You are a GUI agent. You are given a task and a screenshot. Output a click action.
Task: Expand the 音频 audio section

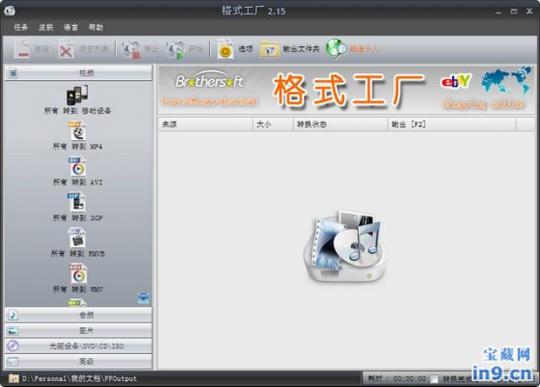(78, 315)
